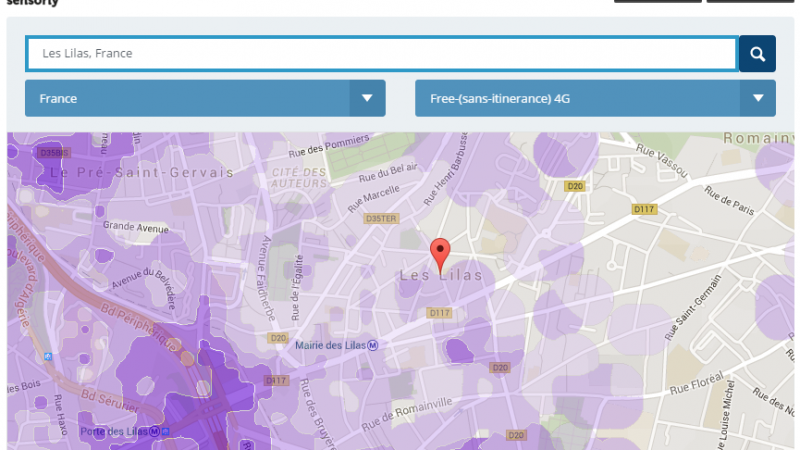The width and height of the screenshot is (800, 450).
Task: Click the D35TER road badge
Action: click(x=381, y=217)
